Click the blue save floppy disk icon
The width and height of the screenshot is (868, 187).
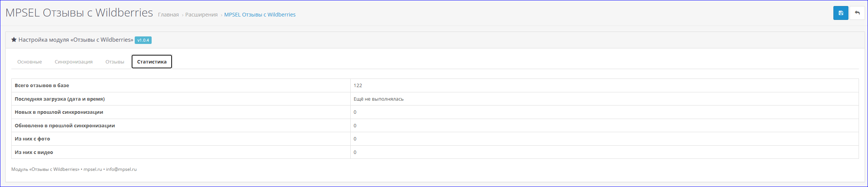click(x=841, y=13)
